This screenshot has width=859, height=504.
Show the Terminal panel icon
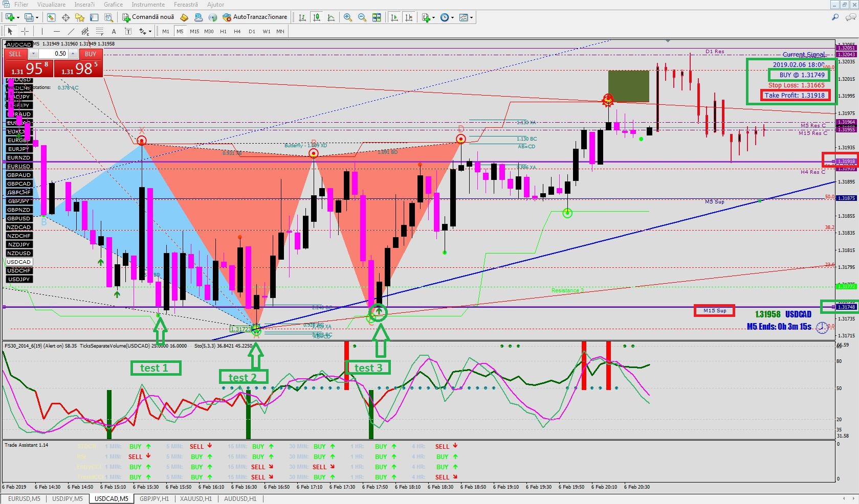(x=94, y=17)
